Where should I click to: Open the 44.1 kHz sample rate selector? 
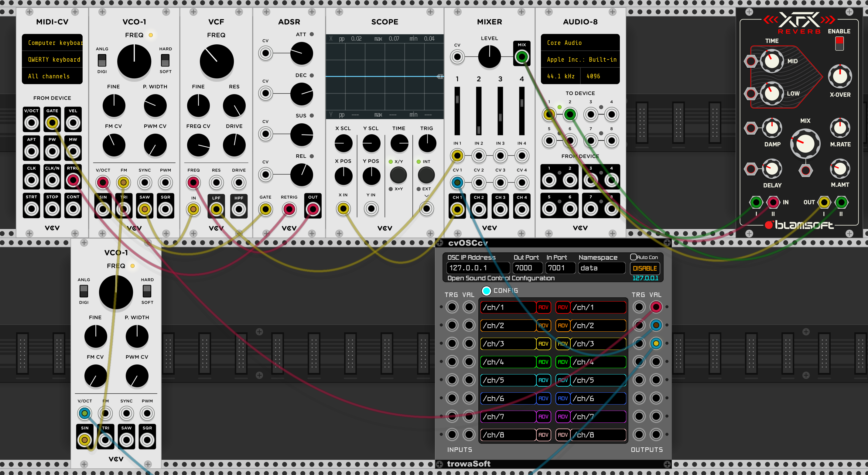560,76
